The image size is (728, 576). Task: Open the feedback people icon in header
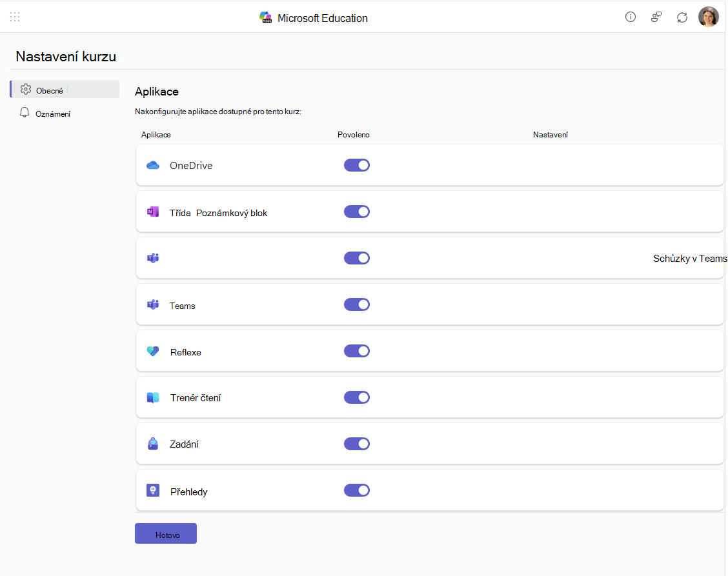(x=656, y=17)
